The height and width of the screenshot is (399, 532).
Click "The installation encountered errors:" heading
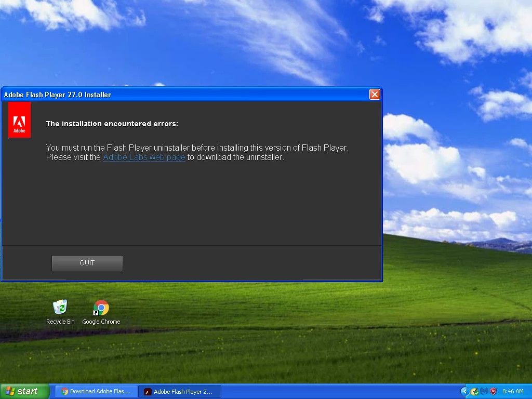112,124
